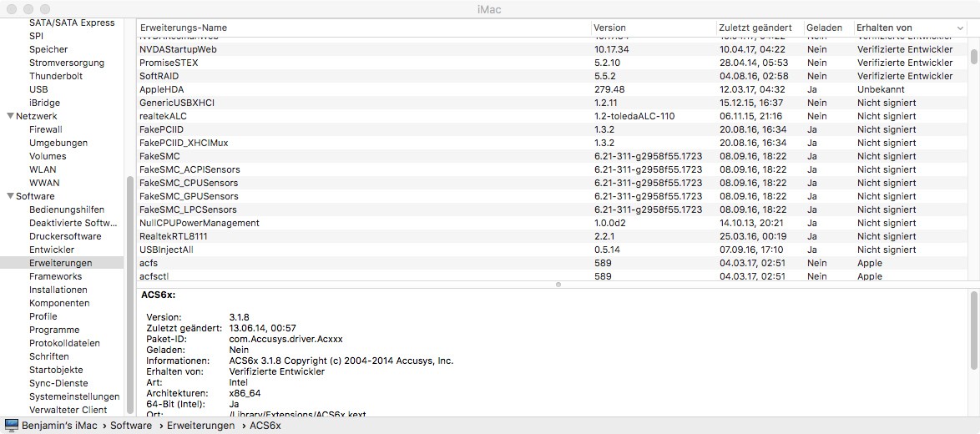Screen dimensions: 980x434
Task: Open Protokolldateien in the sidebar
Action: coord(63,343)
